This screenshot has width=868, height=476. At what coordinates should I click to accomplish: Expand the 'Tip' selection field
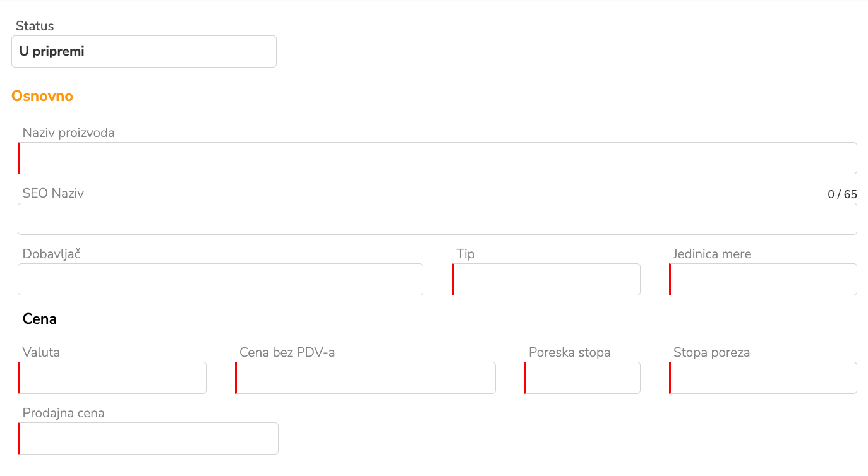tap(546, 280)
